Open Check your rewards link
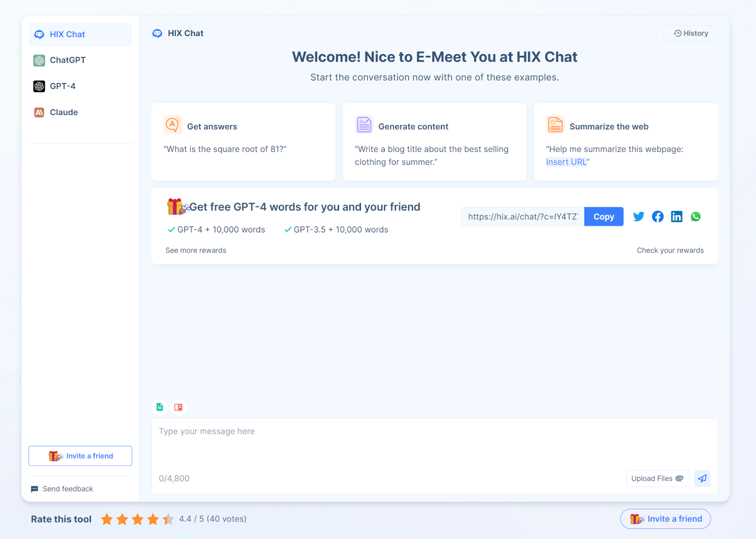Viewport: 756px width, 539px height. pos(670,250)
